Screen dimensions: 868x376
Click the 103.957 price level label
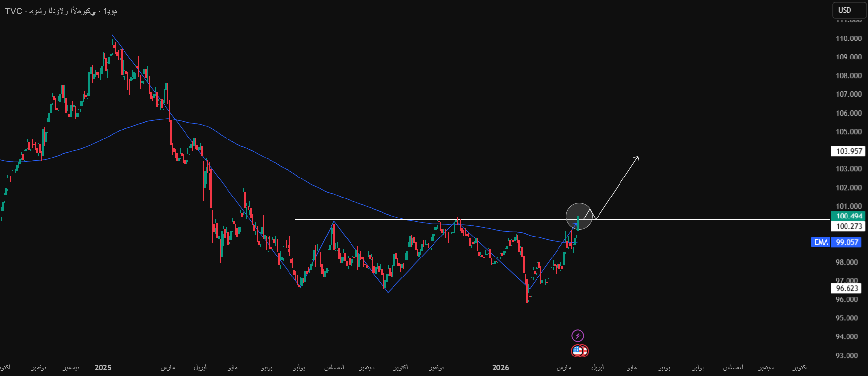point(848,151)
